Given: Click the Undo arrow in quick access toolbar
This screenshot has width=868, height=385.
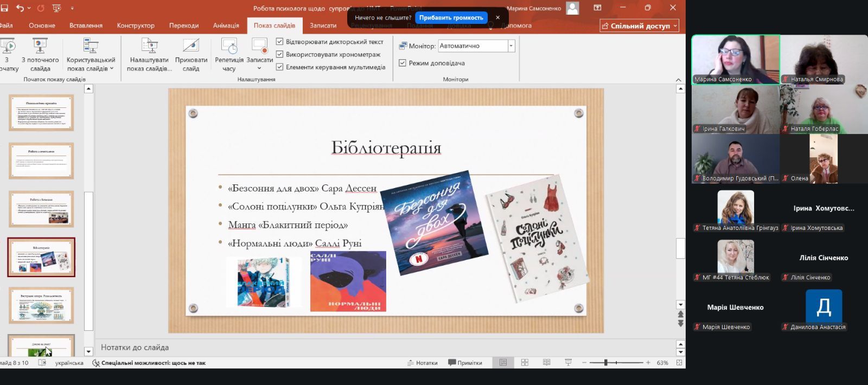Looking at the screenshot, I should click(x=20, y=8).
